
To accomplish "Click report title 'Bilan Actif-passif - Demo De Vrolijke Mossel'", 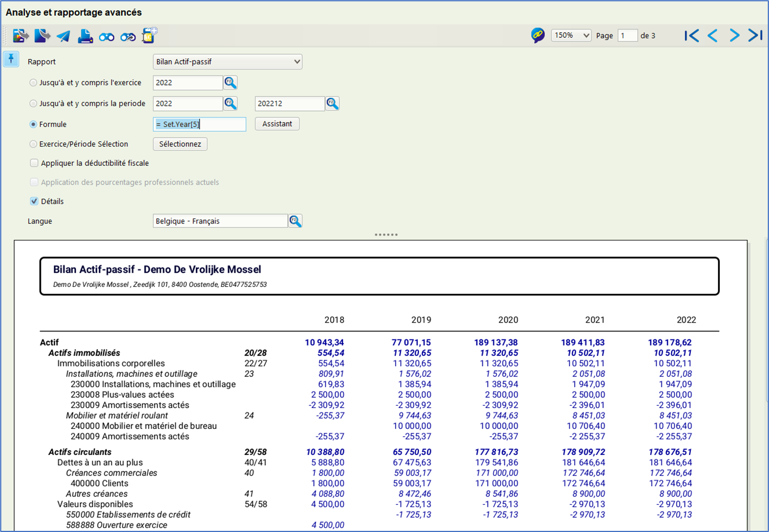I will [157, 270].
